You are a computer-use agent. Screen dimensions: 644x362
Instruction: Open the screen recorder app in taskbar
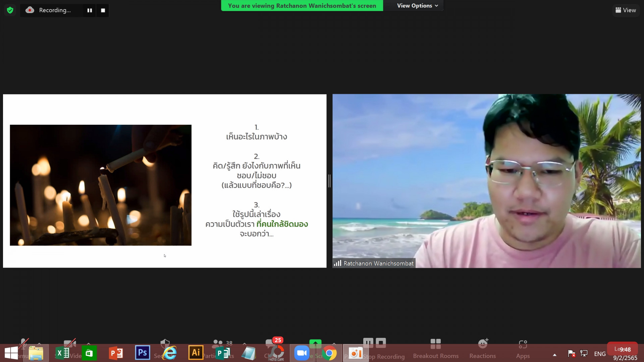point(356,353)
